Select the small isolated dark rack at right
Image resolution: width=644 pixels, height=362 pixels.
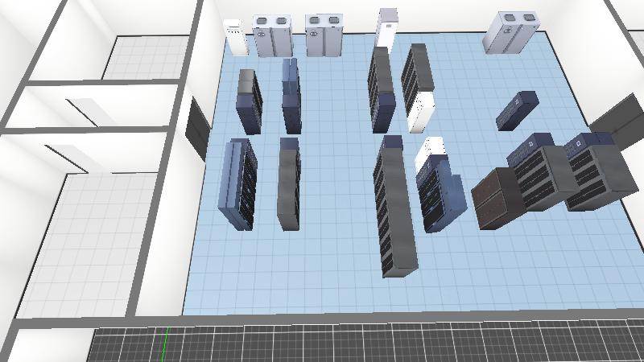click(516, 110)
